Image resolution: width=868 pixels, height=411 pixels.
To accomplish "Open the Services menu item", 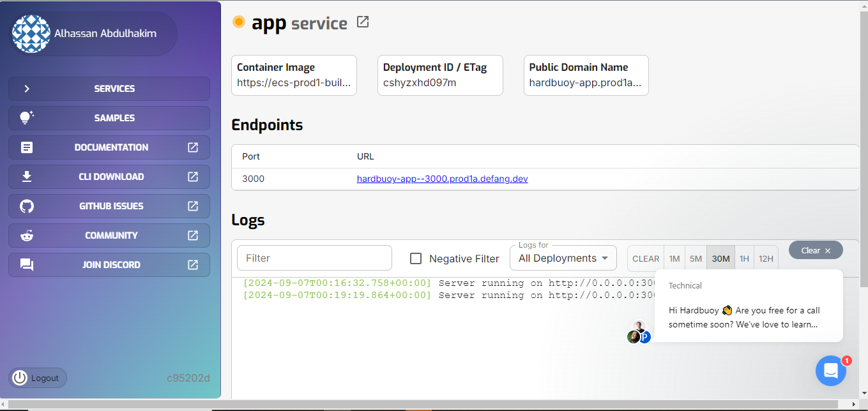I will pyautogui.click(x=109, y=89).
